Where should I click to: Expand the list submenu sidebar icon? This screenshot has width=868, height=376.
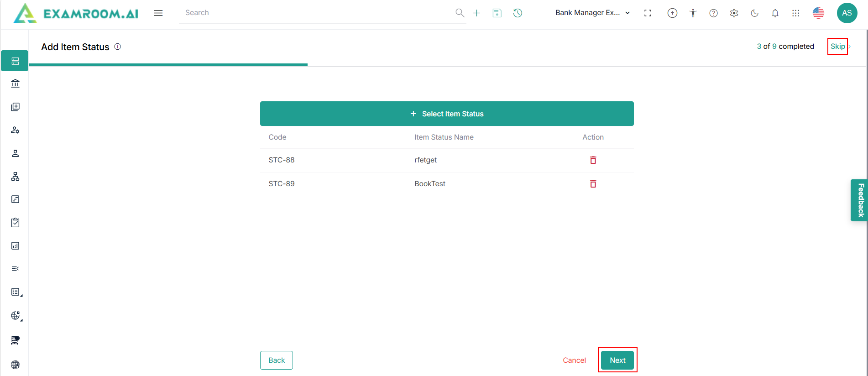[16, 292]
